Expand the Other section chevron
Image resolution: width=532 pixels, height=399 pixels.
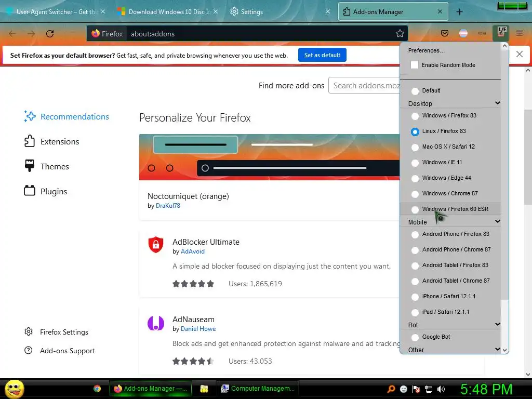click(497, 349)
